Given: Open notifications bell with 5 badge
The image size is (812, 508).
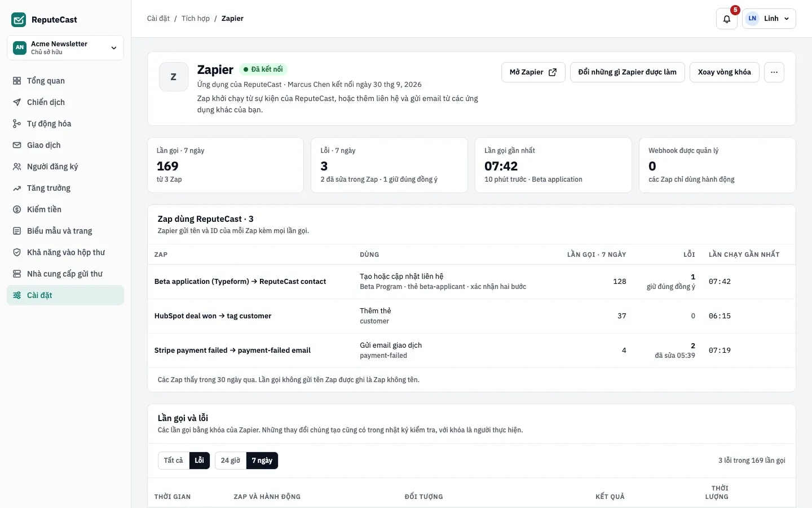Looking at the screenshot, I should [x=727, y=19].
